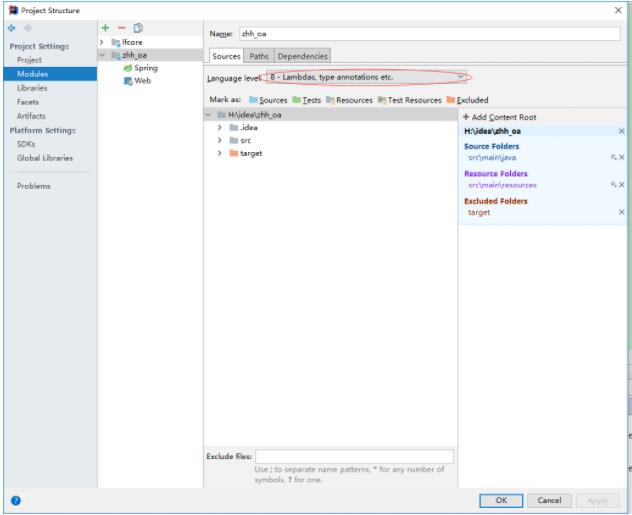632x515 pixels.
Task: Unmark src\main\java source folder with X
Action: click(x=622, y=157)
